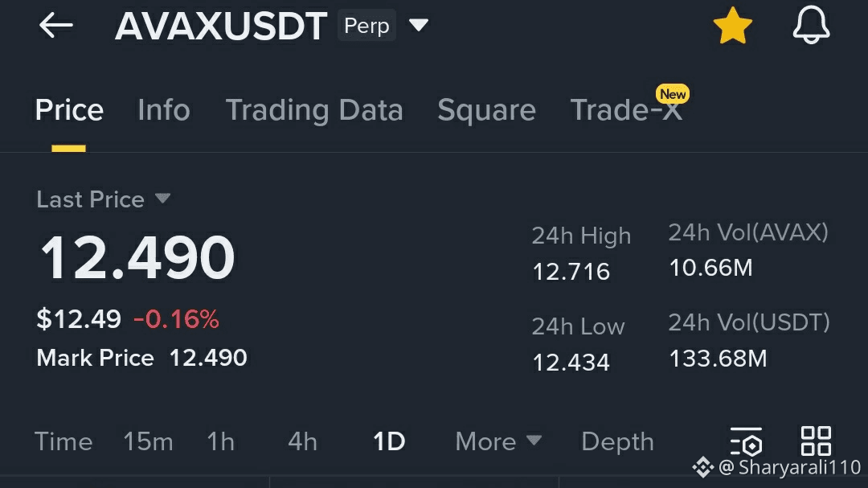Open chart indicator settings icon
This screenshot has width=868, height=488.
pos(746,441)
